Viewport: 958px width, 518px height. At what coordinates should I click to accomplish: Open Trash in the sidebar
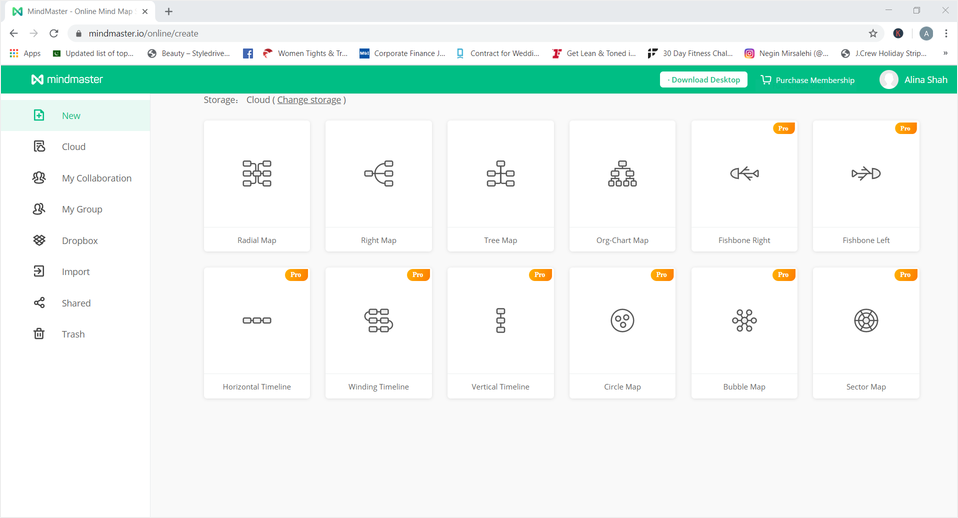coord(73,334)
